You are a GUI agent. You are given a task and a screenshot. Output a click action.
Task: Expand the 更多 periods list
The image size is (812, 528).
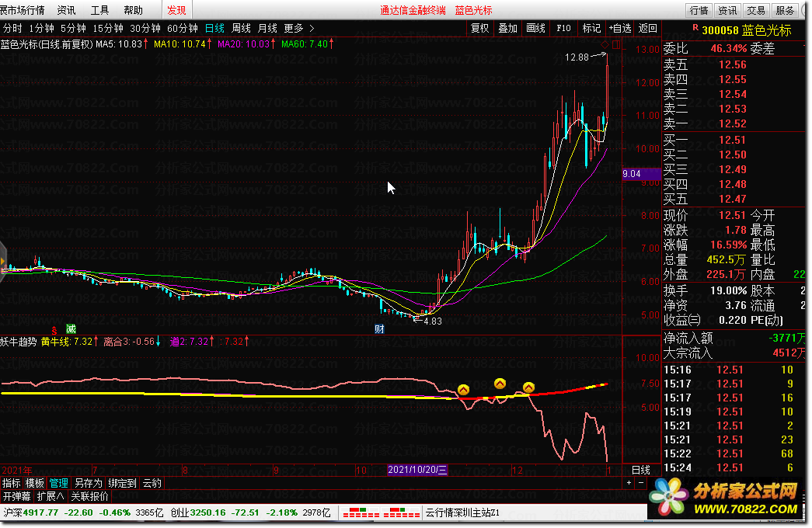click(299, 29)
